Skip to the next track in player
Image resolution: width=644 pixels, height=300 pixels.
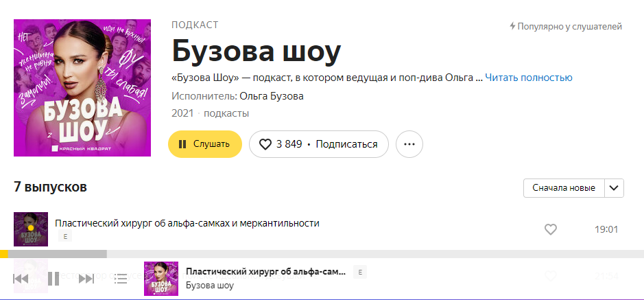pyautogui.click(x=86, y=279)
